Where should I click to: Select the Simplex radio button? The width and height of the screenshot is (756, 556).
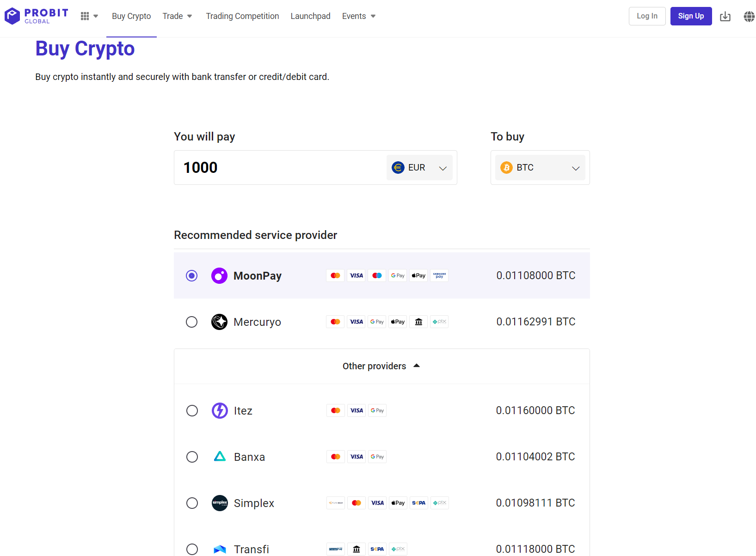pos(192,503)
